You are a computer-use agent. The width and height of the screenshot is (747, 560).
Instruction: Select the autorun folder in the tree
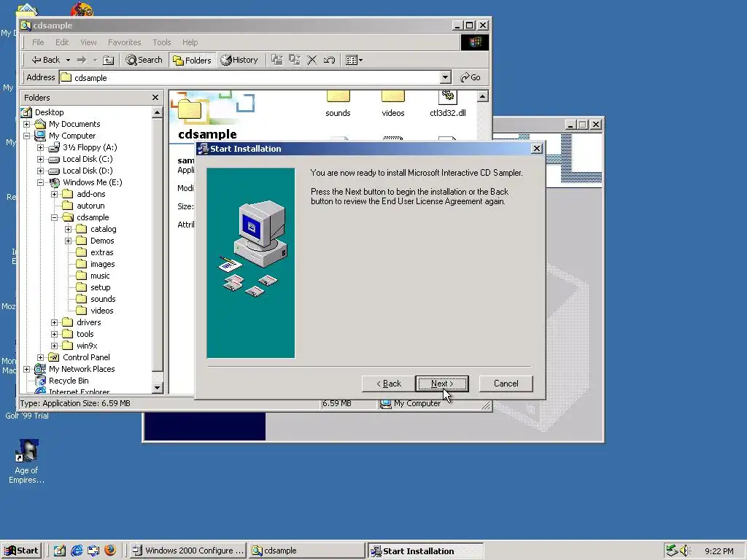coord(90,206)
